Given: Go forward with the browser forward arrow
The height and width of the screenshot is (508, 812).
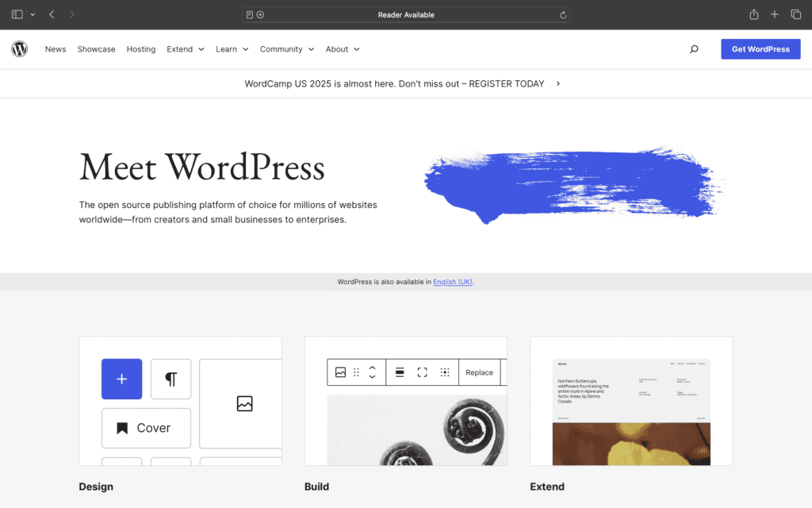Looking at the screenshot, I should click(x=72, y=14).
